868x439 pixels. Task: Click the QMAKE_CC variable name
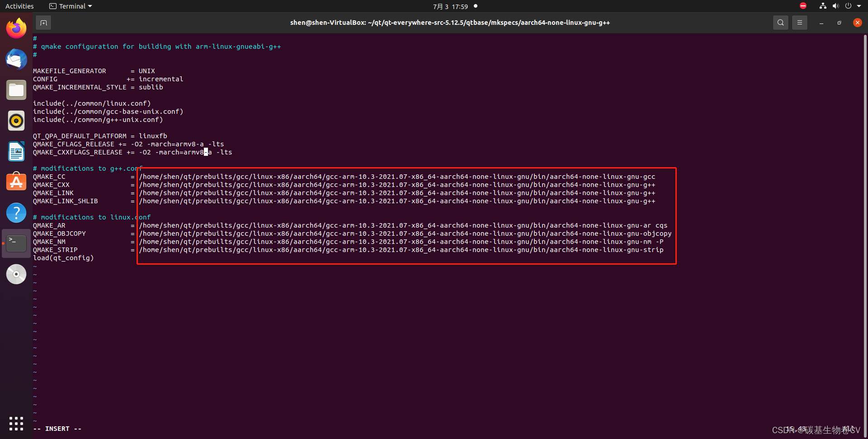pyautogui.click(x=49, y=177)
